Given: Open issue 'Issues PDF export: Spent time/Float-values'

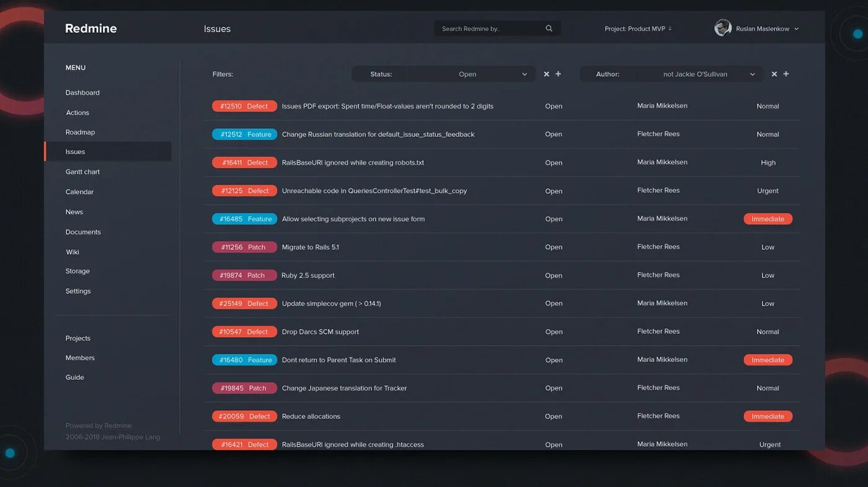Looking at the screenshot, I should click(x=387, y=106).
